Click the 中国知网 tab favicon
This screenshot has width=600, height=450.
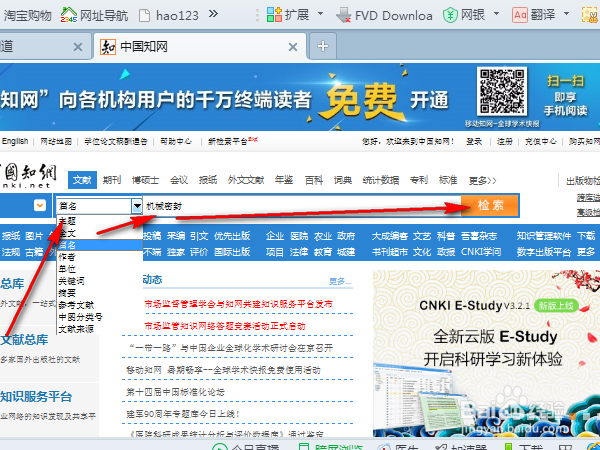108,47
